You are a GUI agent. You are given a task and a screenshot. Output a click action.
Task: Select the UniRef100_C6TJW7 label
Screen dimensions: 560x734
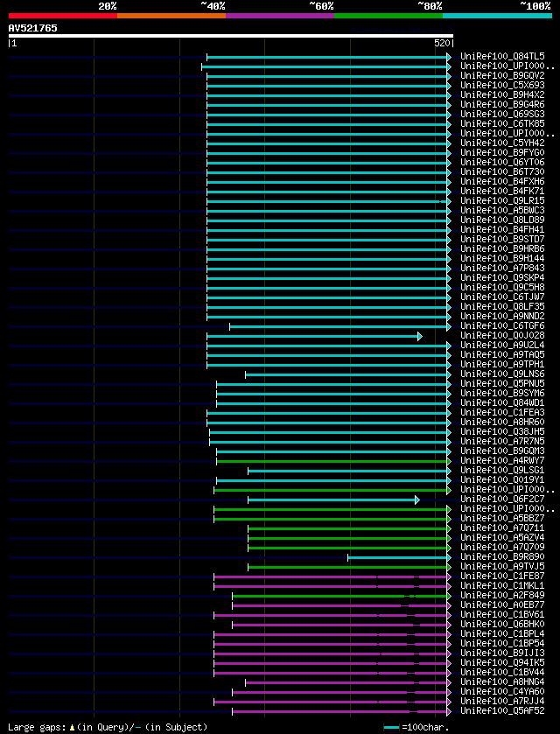tap(502, 297)
